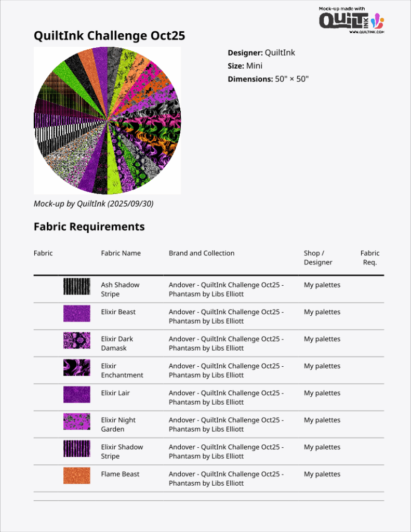Click the Fabric Requirements heading
The height and width of the screenshot is (532, 411).
click(x=89, y=227)
